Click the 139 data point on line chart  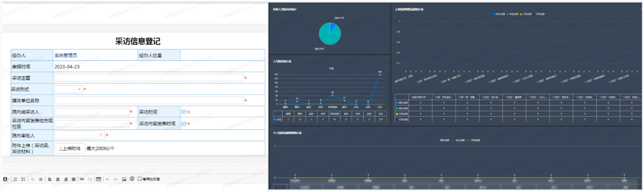click(x=380, y=74)
